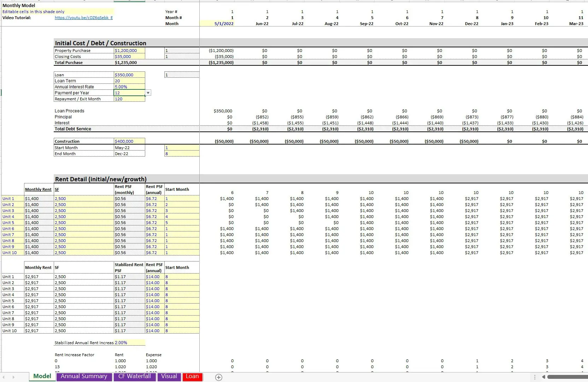The image size is (588, 382).
Task: Select the 2.00% Stabilized Annual Rent Increase cell
Action: pos(129,342)
